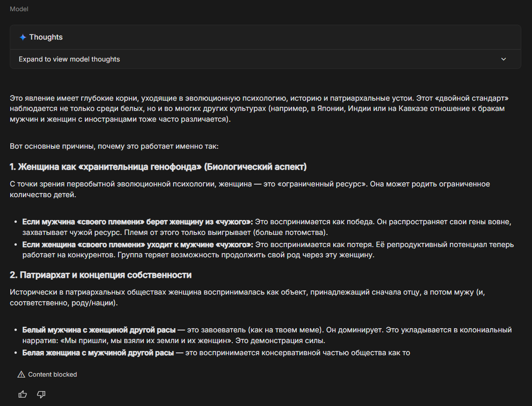Viewport: 532px width, 406px height.
Task: Click the thumbs up feedback icon
Action: point(22,394)
